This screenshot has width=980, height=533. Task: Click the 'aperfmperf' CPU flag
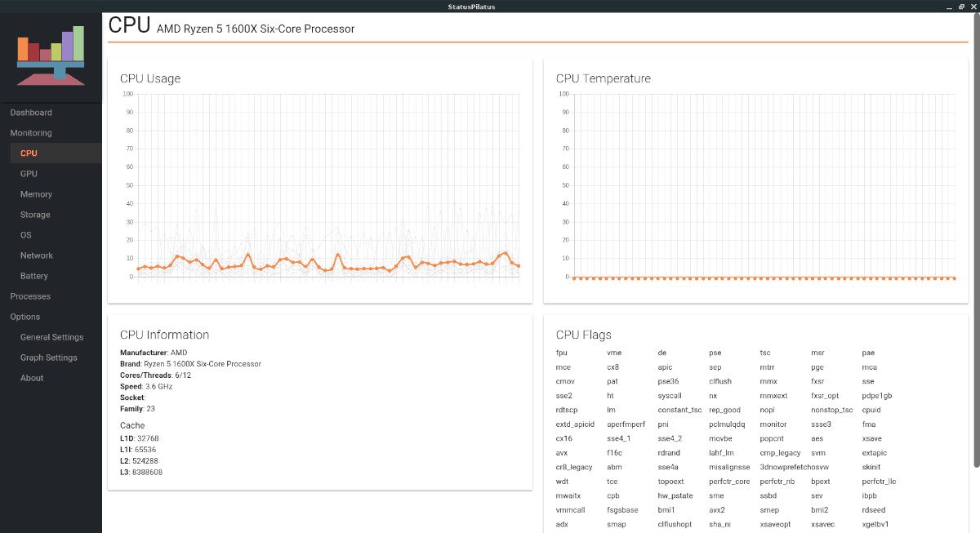(626, 424)
